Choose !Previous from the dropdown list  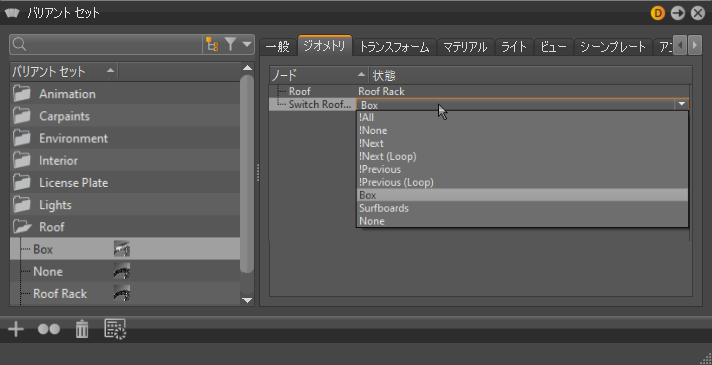(522, 169)
